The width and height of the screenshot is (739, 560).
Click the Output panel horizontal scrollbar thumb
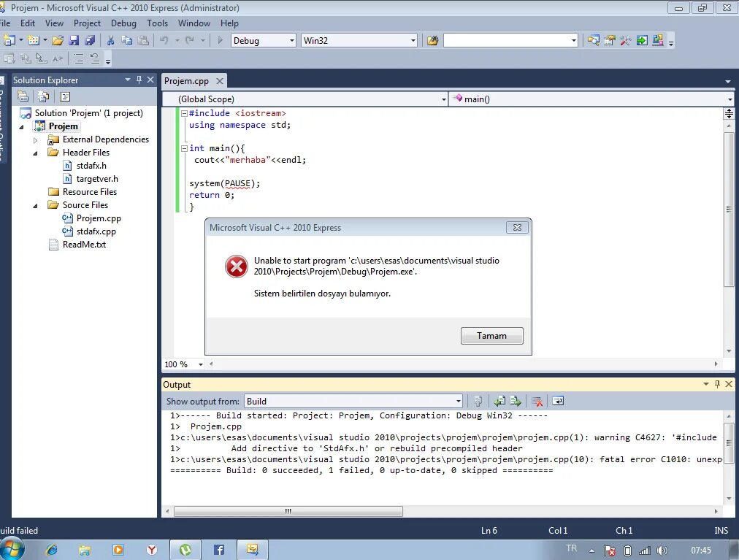click(x=288, y=512)
